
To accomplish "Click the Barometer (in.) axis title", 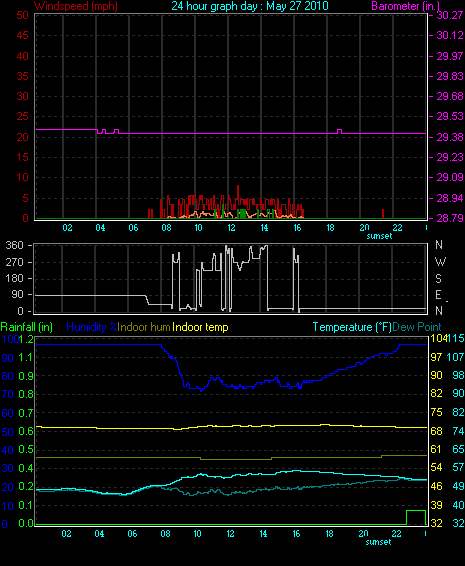I will (405, 6).
